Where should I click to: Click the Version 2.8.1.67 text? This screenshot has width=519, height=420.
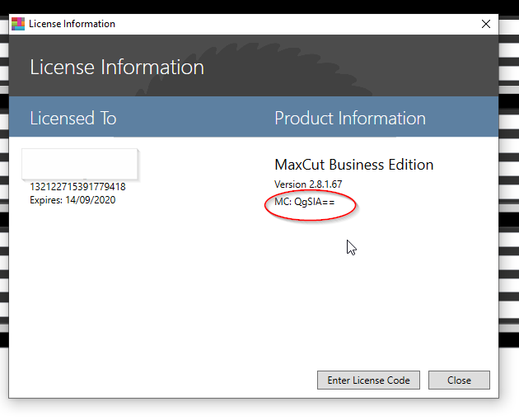click(x=307, y=184)
